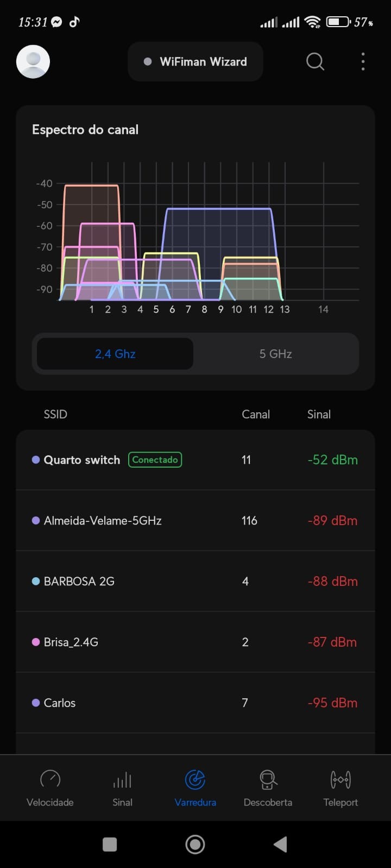This screenshot has width=391, height=868.
Task: Switch spectrum to 5 GHz band
Action: [x=275, y=354]
